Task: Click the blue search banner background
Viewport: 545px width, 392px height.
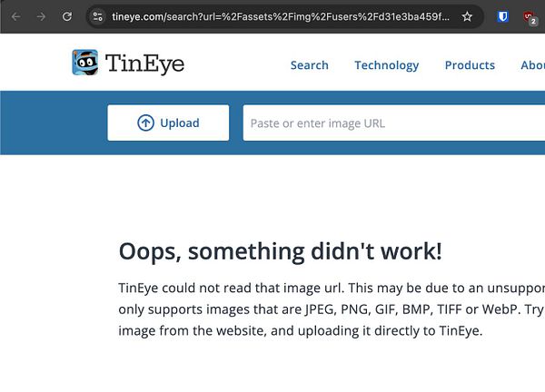Action: point(54,122)
